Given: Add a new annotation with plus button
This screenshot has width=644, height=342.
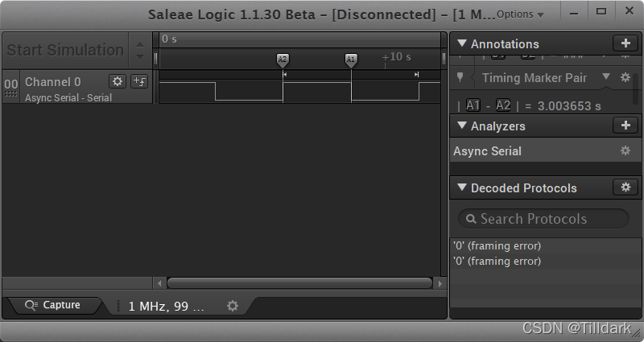Looking at the screenshot, I should [x=625, y=43].
